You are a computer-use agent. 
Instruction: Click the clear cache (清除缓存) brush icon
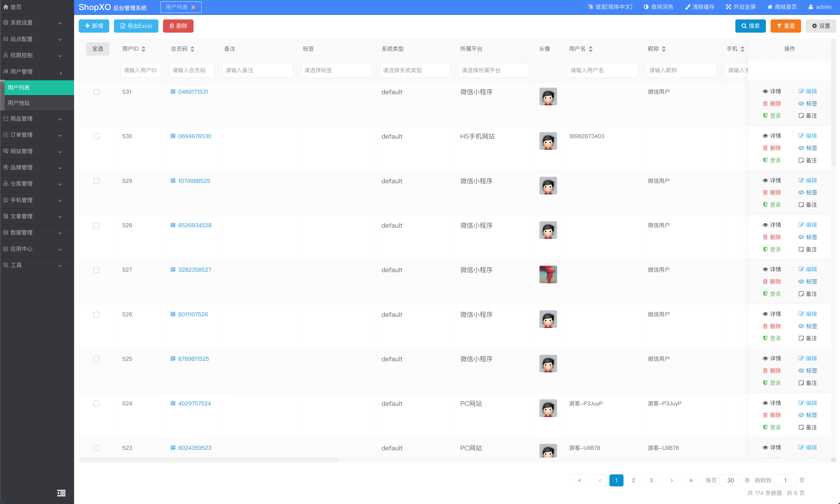[x=687, y=7]
